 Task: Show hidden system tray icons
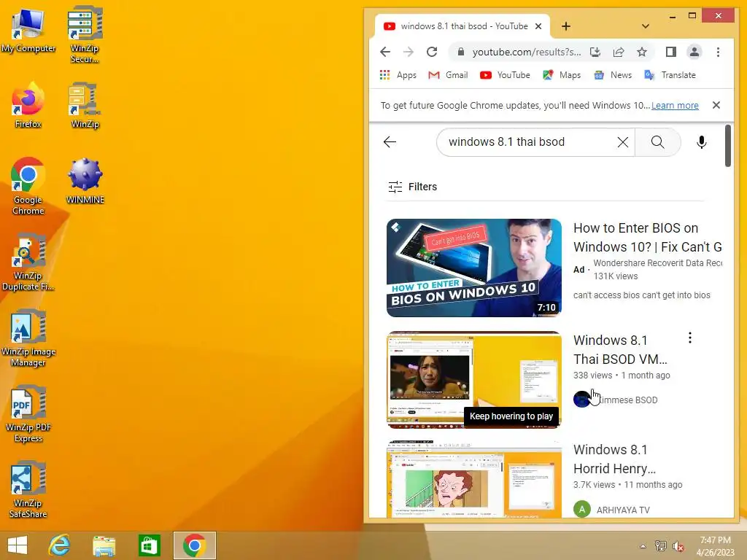coord(643,546)
